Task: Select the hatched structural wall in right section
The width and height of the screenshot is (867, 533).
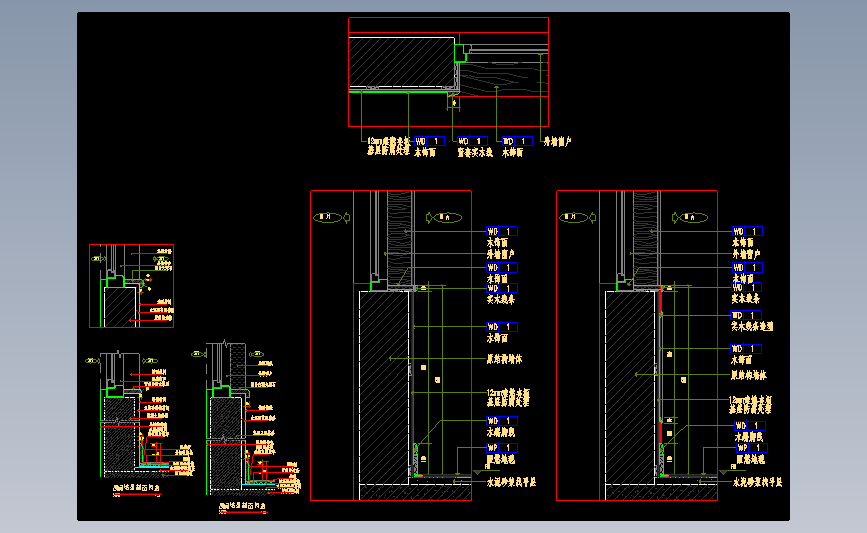Action: point(630,387)
